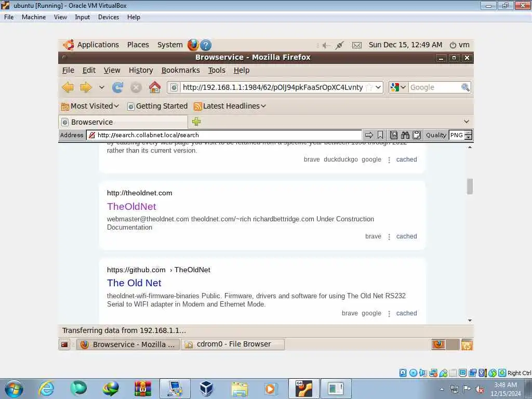
Task: Open the TheOldNet search result title
Action: click(x=131, y=207)
